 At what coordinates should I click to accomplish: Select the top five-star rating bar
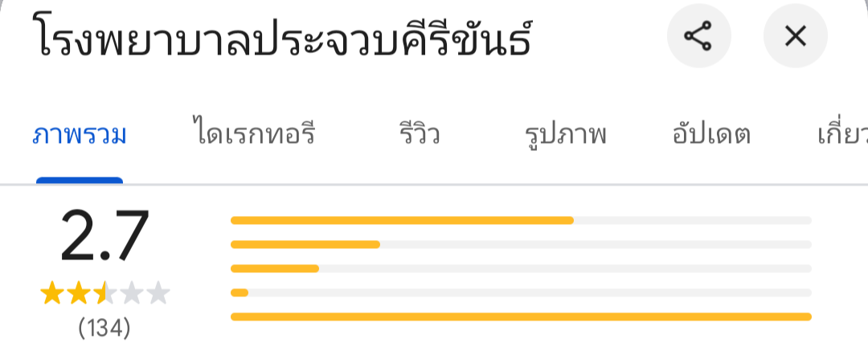tap(521, 220)
